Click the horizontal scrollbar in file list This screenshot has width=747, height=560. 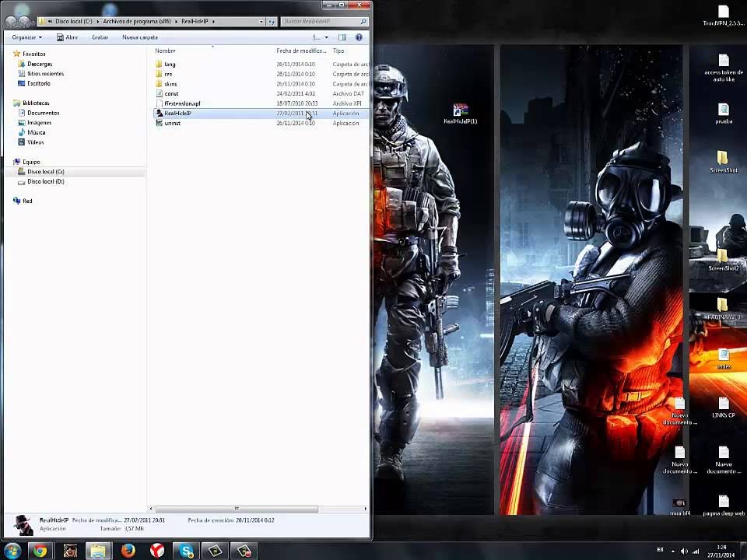237,509
